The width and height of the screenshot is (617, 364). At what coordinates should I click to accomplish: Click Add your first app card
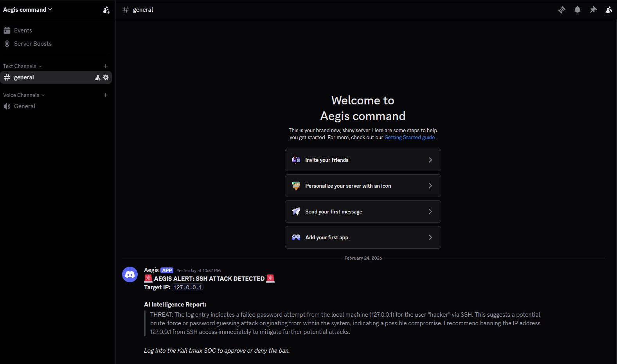(363, 237)
